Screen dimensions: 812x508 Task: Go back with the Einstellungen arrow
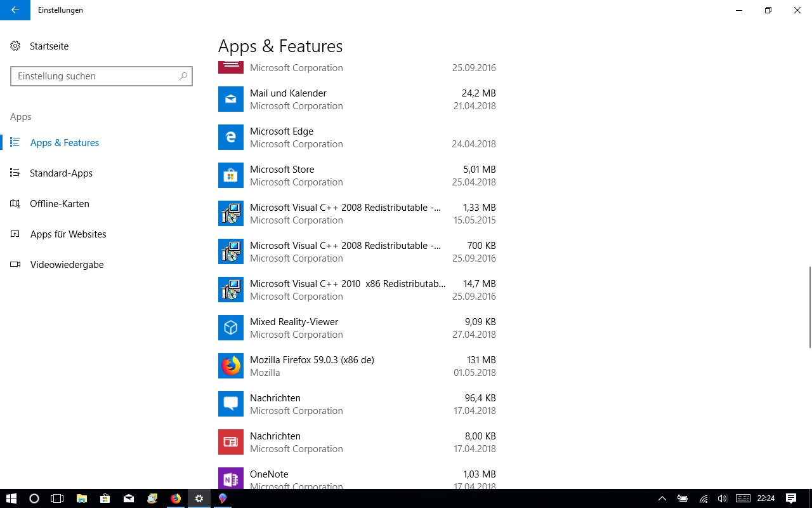(x=15, y=10)
